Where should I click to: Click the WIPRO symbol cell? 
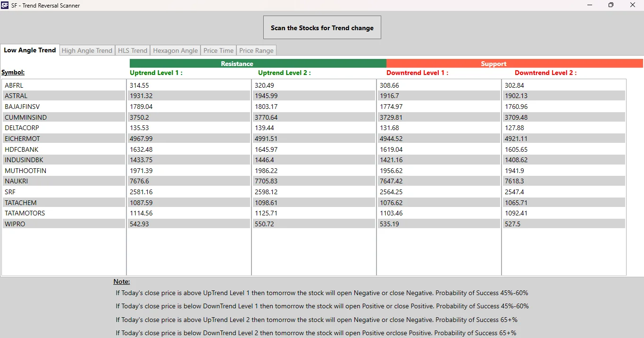(x=14, y=223)
